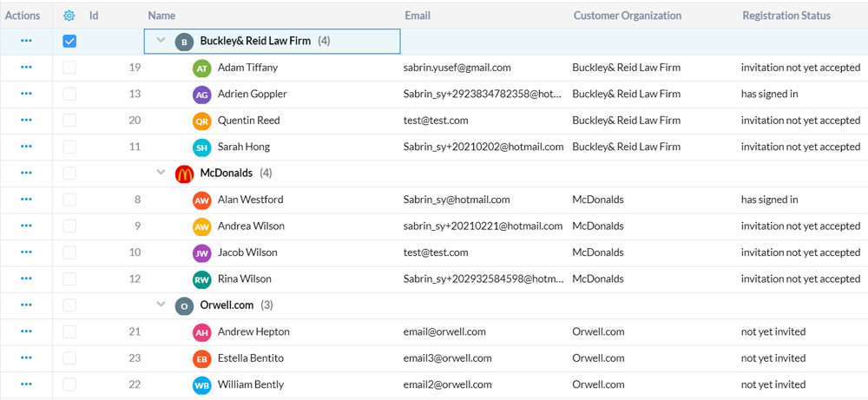Viewport: 868px width, 400px height.
Task: Open column settings gear icon
Action: pos(69,16)
